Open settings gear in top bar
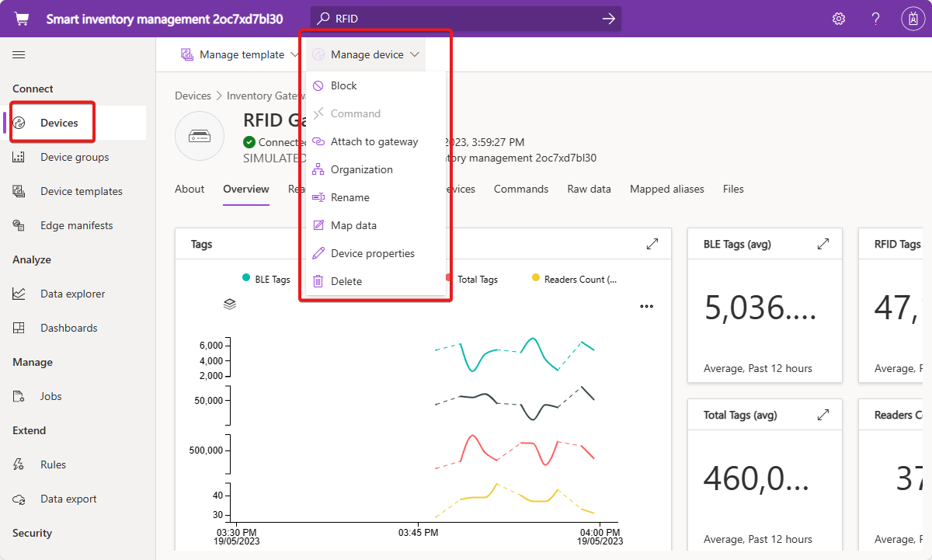932x560 pixels. point(839,19)
